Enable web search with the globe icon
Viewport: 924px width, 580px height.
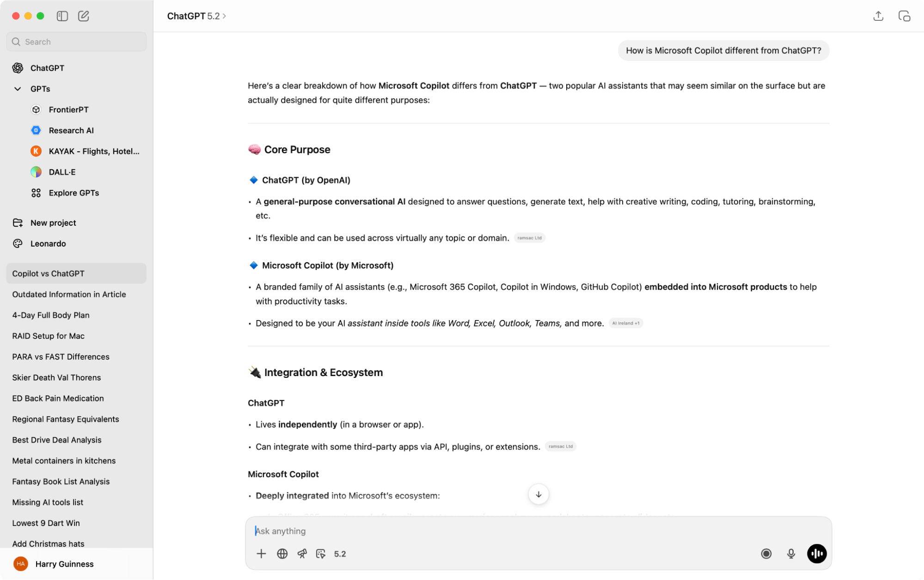pos(282,554)
